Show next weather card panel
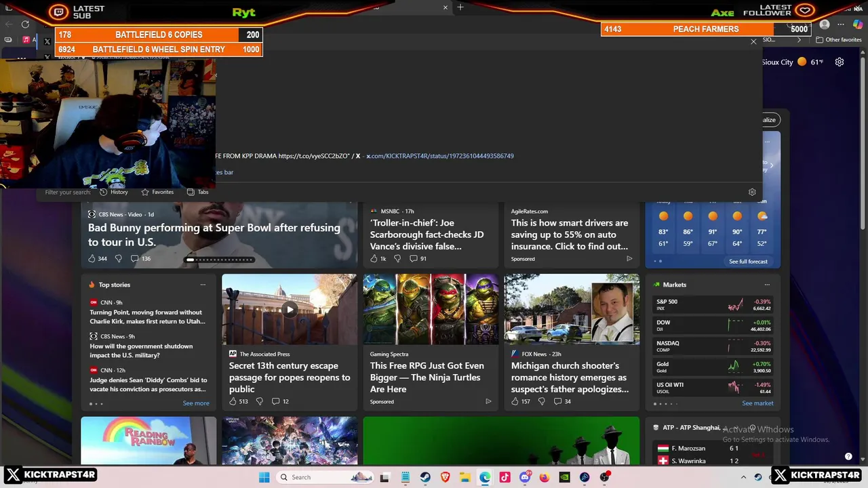868x488 pixels. tap(772, 165)
